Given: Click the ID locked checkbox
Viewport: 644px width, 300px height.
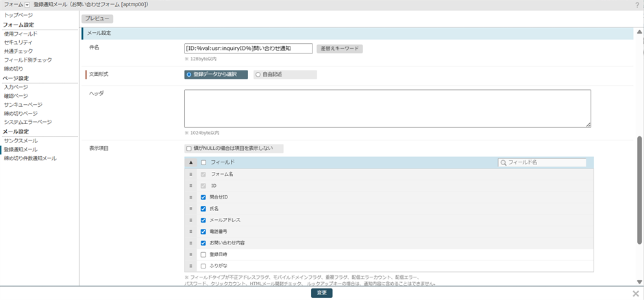Looking at the screenshot, I should (203, 186).
